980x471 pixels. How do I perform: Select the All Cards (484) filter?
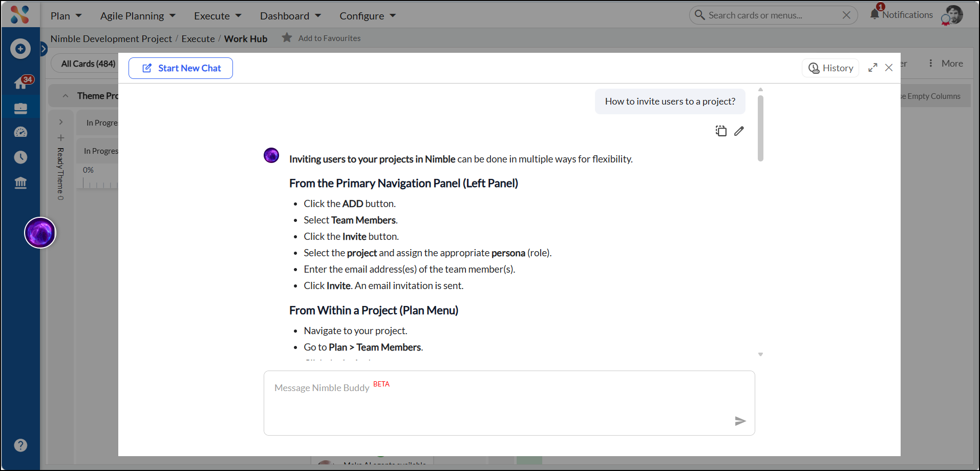click(x=88, y=64)
